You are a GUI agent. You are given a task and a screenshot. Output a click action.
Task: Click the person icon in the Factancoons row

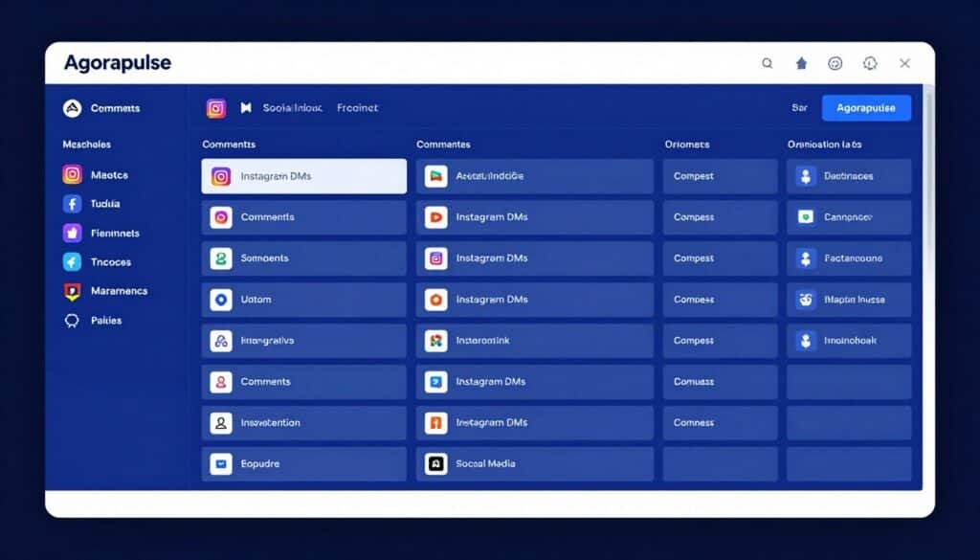806,258
